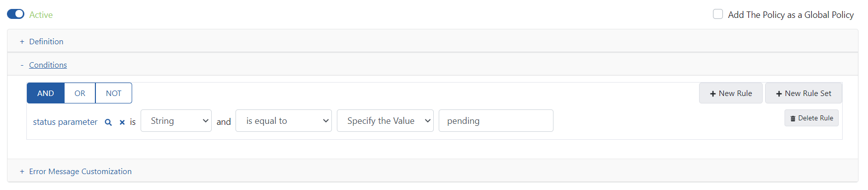Click the status parameter link
This screenshot has width=868, height=190.
(x=65, y=122)
